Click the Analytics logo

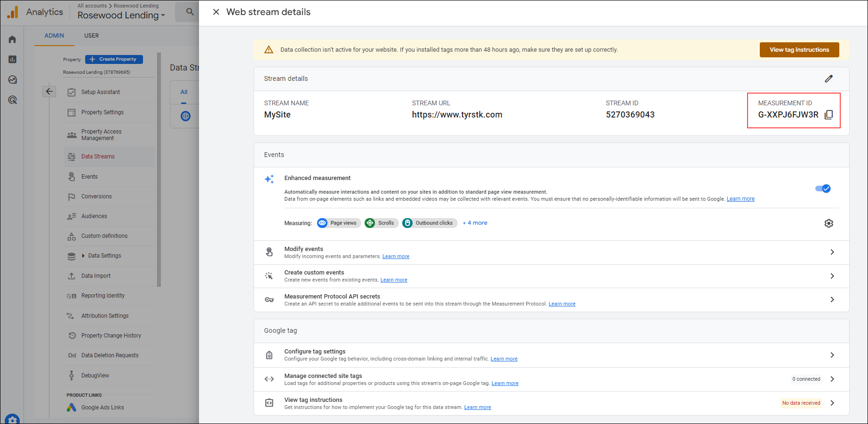point(13,12)
